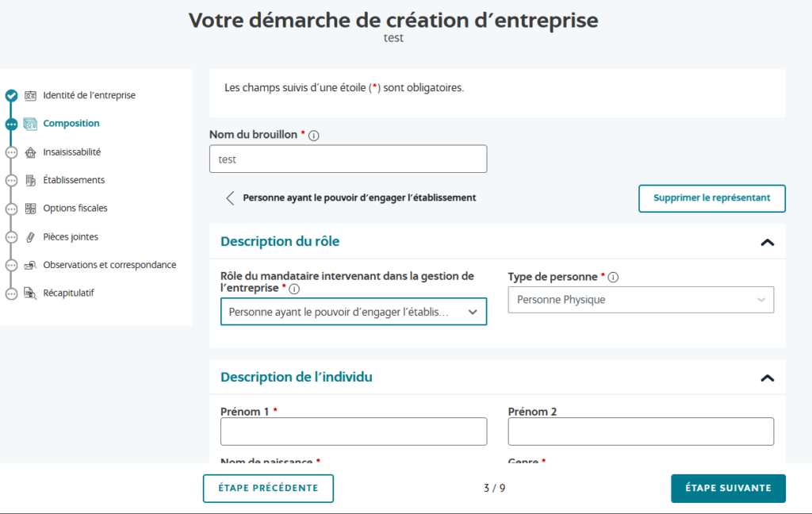
Task: Click the Description de l'individu title
Action: pyautogui.click(x=297, y=378)
